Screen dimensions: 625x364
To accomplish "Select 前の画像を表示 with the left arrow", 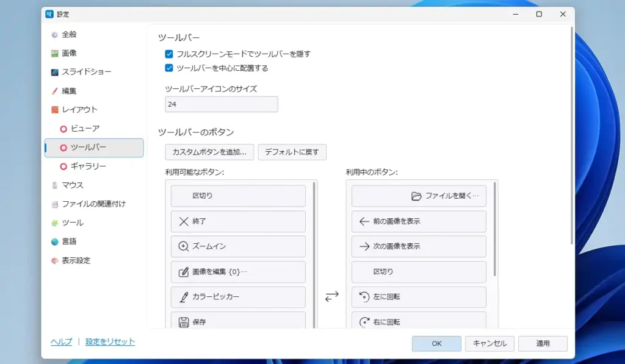I will click(x=418, y=221).
